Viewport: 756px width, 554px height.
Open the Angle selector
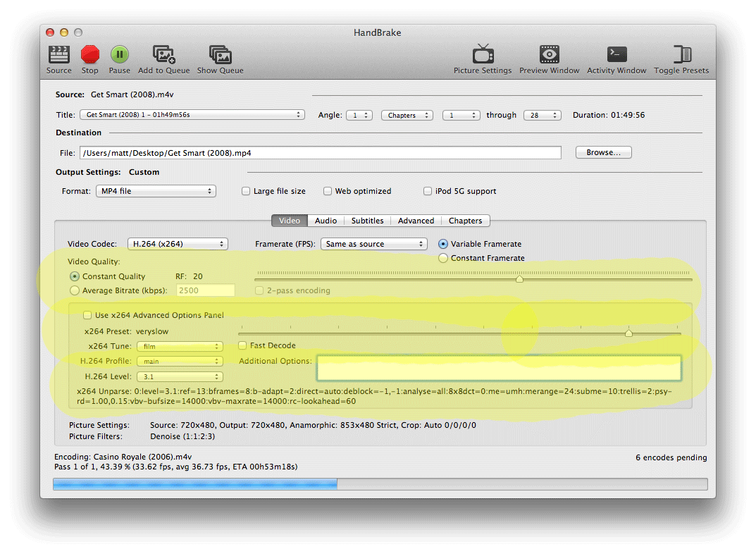(x=359, y=115)
